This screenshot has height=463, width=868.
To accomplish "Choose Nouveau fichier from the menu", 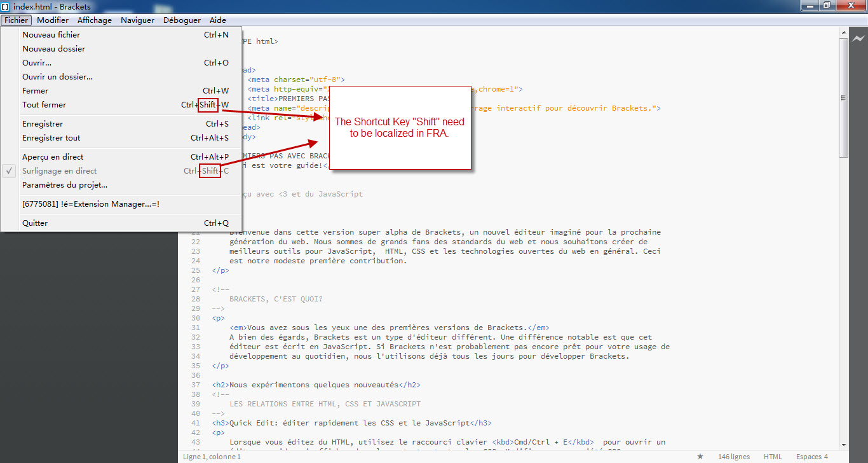I will 121,35.
